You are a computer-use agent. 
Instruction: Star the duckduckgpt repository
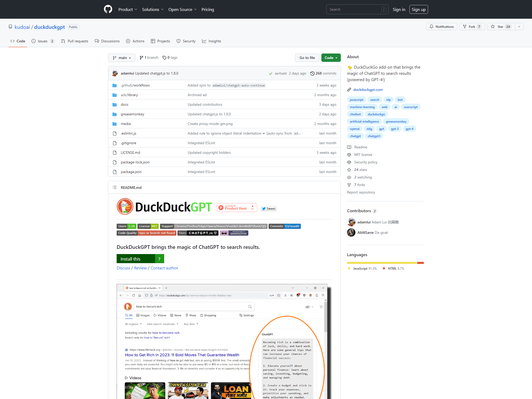501,26
